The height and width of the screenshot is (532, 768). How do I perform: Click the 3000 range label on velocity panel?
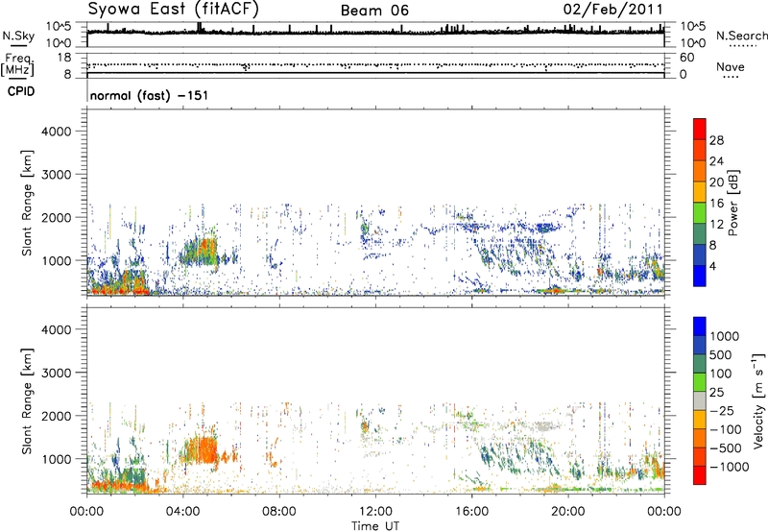[x=56, y=373]
